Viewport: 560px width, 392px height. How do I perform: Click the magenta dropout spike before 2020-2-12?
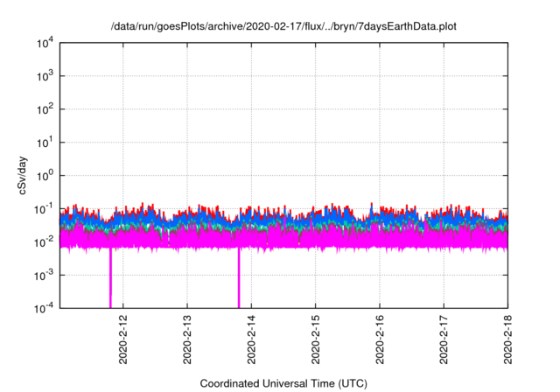pyautogui.click(x=110, y=280)
